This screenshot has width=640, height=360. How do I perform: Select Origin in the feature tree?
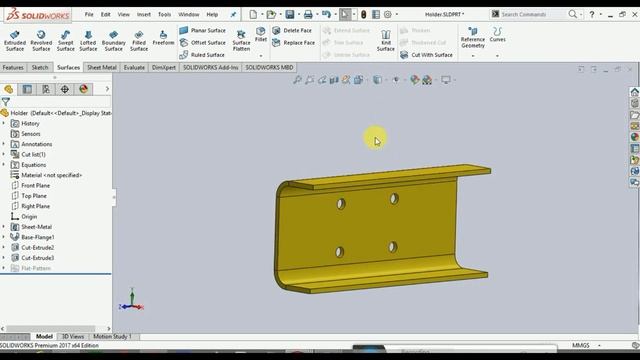[24, 216]
